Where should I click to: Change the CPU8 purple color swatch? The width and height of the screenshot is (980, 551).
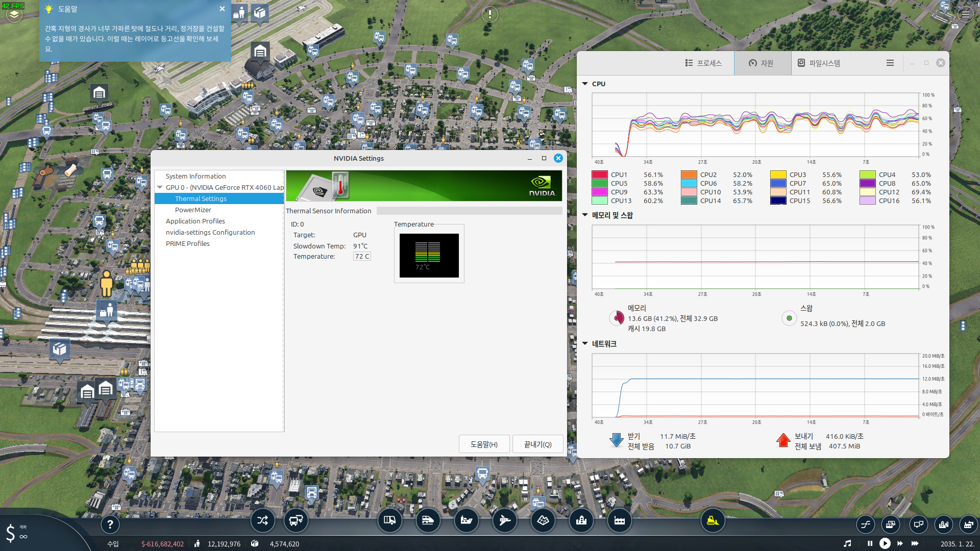pos(867,183)
